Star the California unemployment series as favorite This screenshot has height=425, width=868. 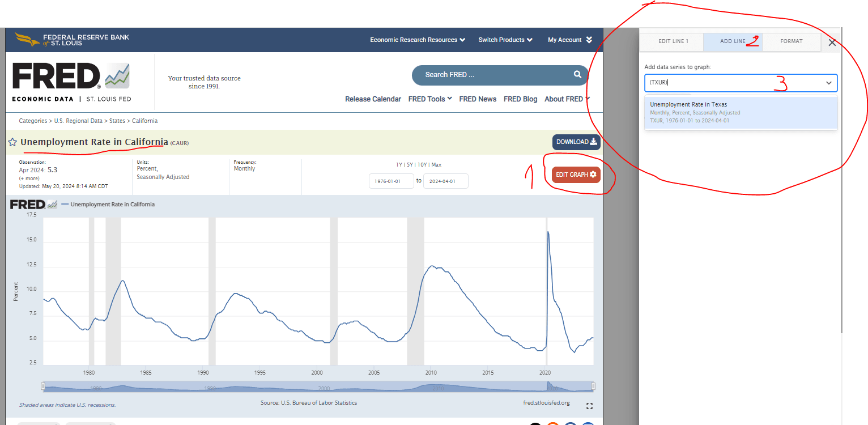[x=12, y=142]
